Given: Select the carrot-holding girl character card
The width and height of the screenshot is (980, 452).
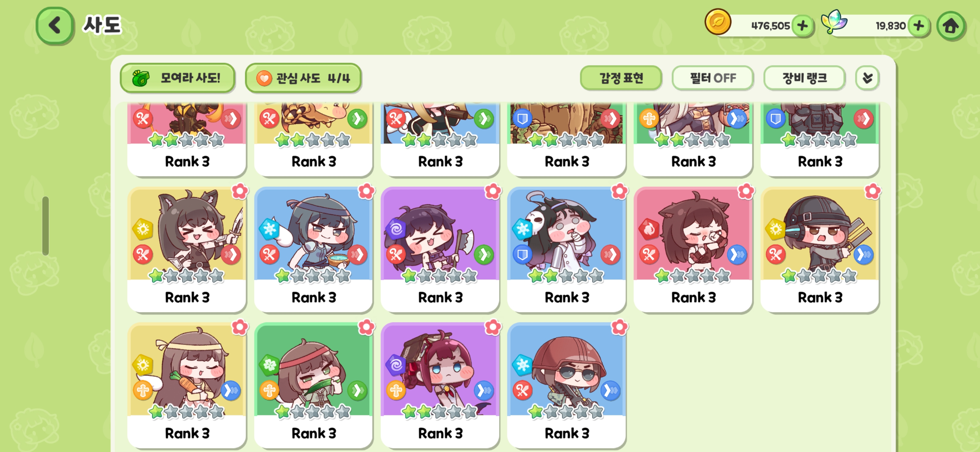Looking at the screenshot, I should [x=187, y=385].
